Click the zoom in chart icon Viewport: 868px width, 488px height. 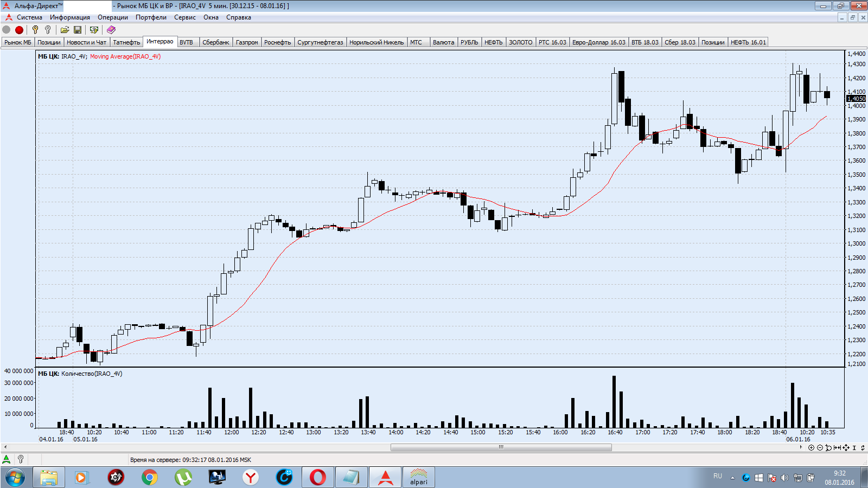point(811,448)
